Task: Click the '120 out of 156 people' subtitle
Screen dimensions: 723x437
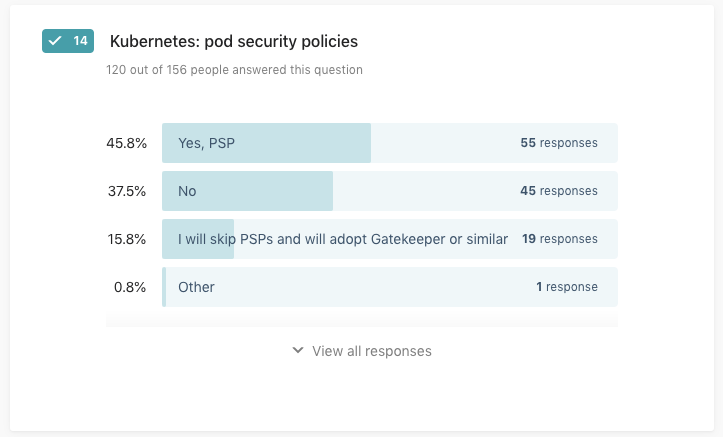Action: point(234,70)
